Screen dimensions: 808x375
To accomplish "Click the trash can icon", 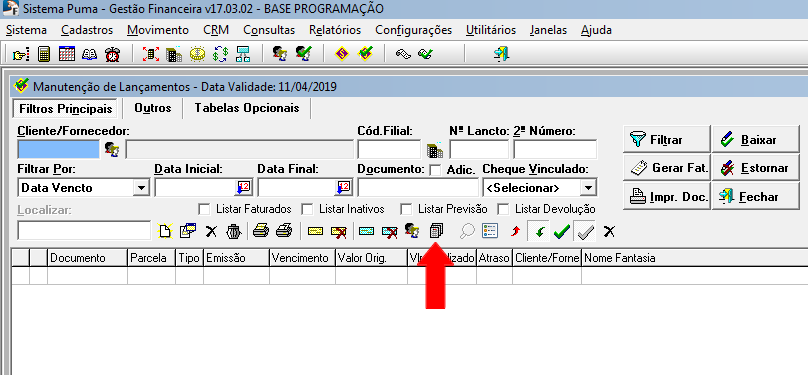I will 234,231.
